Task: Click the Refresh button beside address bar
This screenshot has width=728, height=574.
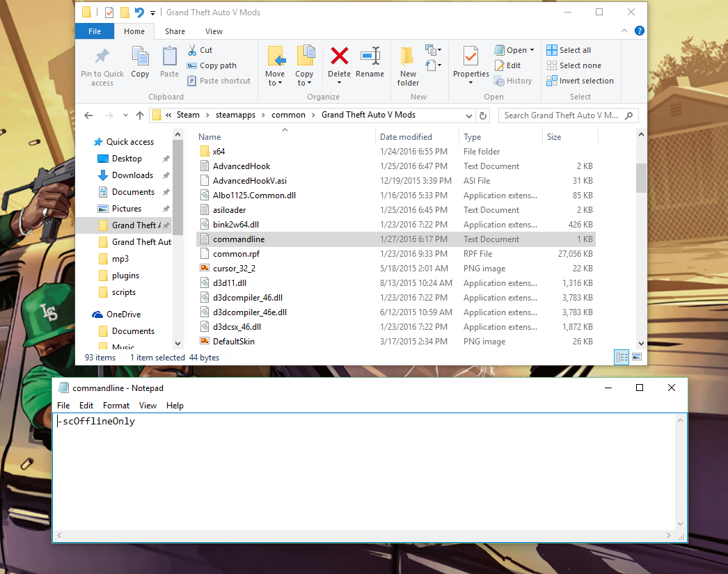Action: click(483, 115)
